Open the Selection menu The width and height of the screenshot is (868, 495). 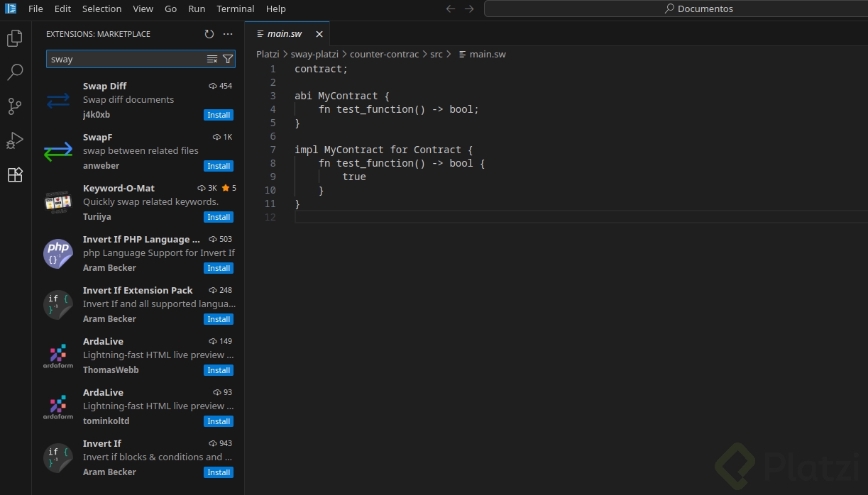(101, 9)
